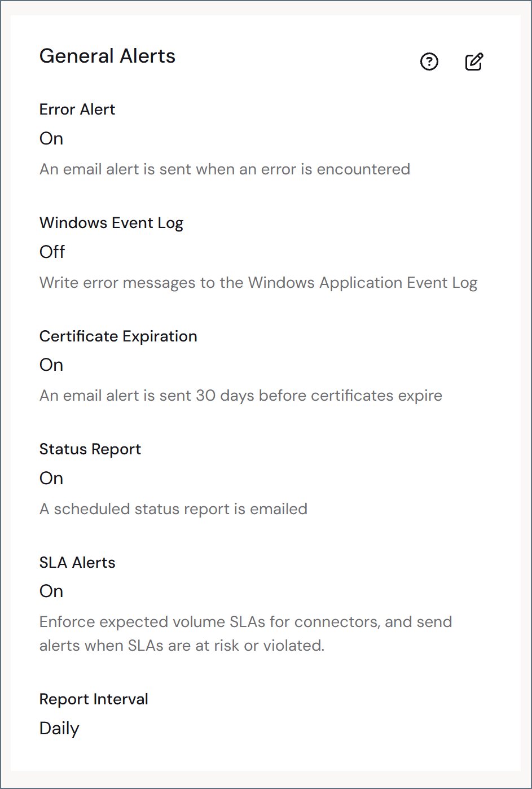The width and height of the screenshot is (532, 789).
Task: Select the "Status Report" label
Action: 90,449
